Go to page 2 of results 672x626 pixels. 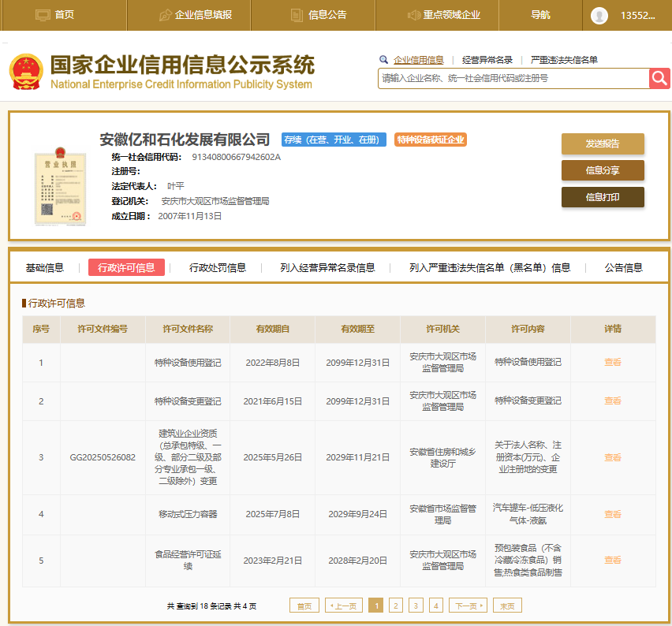click(396, 606)
